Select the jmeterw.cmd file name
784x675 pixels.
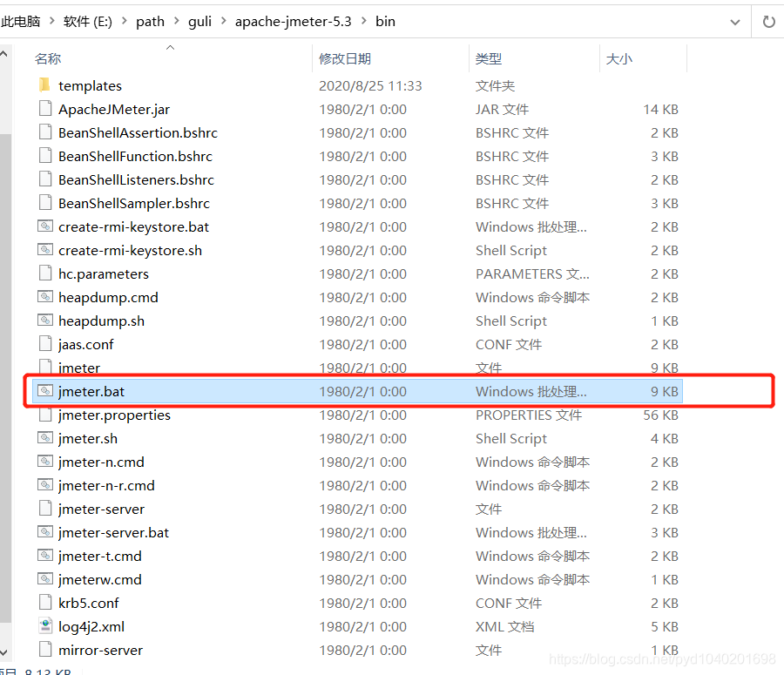[x=100, y=579]
